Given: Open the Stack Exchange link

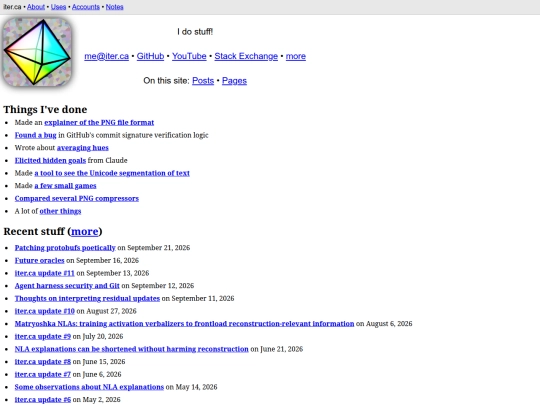Looking at the screenshot, I should [x=246, y=56].
